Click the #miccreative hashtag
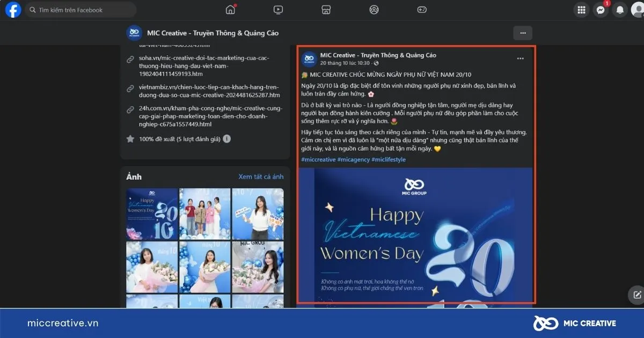Image resolution: width=644 pixels, height=338 pixels. pos(317,159)
